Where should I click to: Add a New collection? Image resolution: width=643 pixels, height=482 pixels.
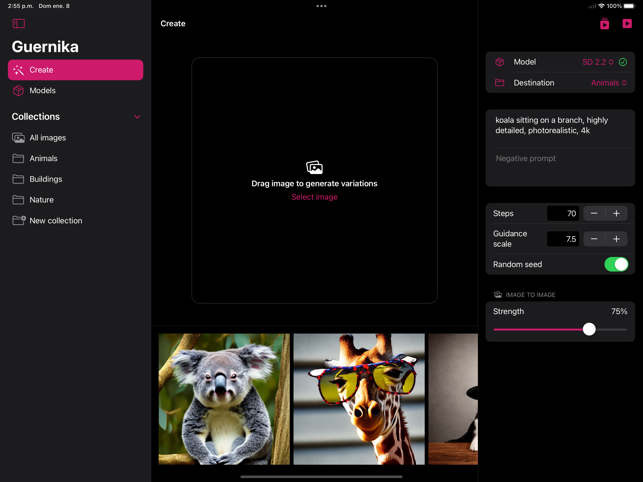pos(75,221)
